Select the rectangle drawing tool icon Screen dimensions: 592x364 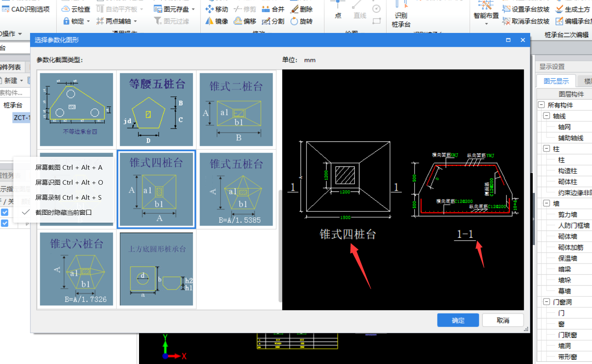point(377,21)
